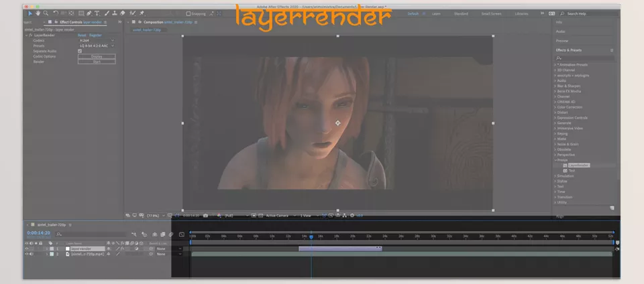
Task: Select the Pan Behind anchor point tool
Action: pyautogui.click(x=72, y=13)
